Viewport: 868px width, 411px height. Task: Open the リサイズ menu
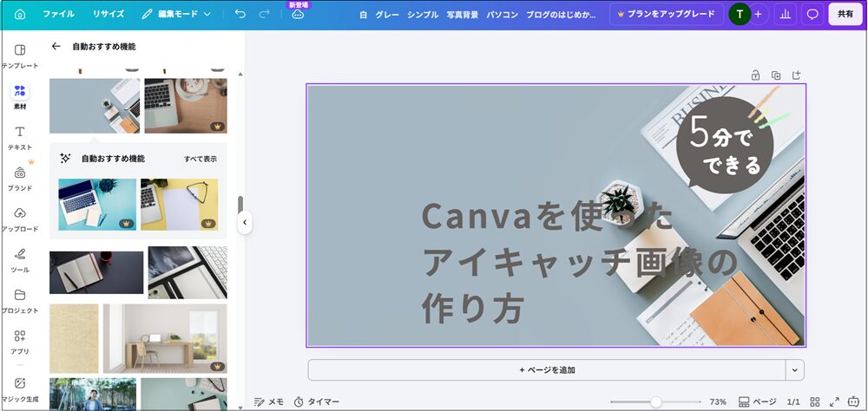[108, 15]
